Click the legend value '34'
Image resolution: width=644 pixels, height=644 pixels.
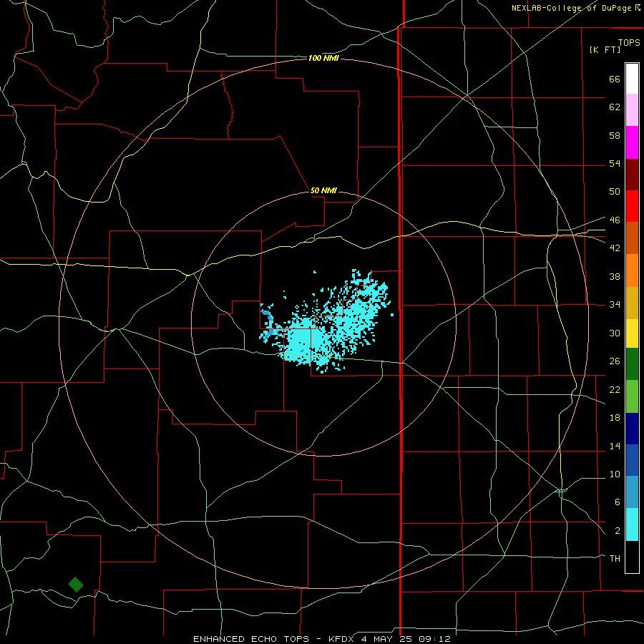coord(615,304)
